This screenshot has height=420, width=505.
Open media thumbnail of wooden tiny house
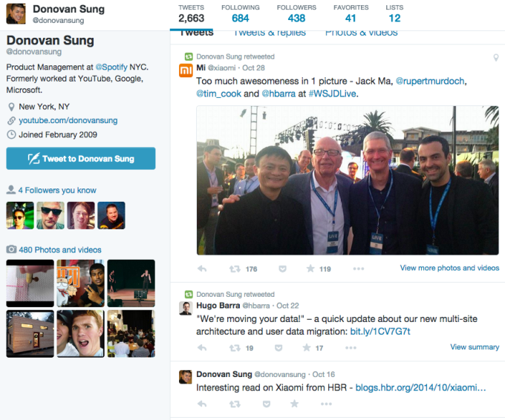30,334
